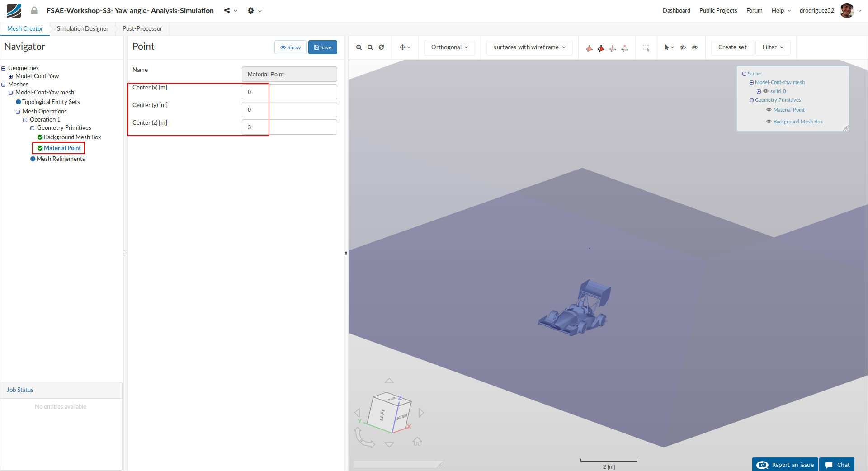Screen dimensions: 868x471
Task: Click the Show button
Action: (291, 47)
